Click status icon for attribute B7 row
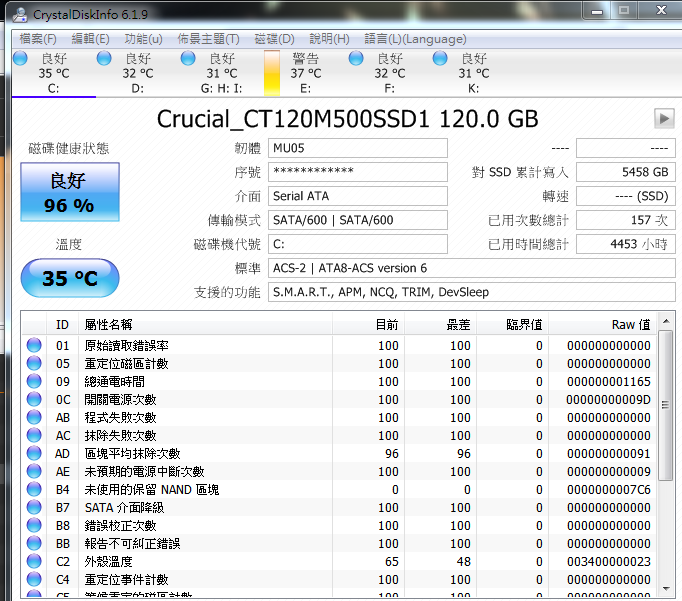This screenshot has width=682, height=601. pyautogui.click(x=34, y=508)
